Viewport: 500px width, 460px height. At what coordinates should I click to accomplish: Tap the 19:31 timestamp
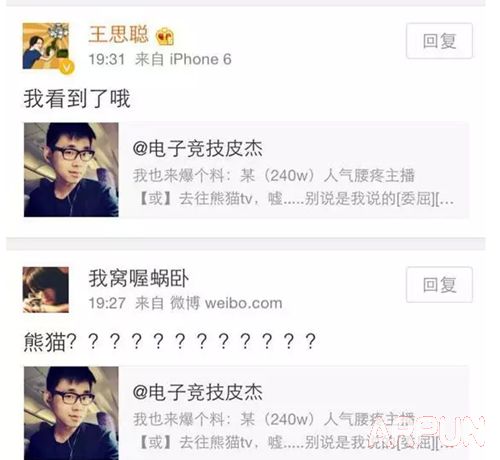pyautogui.click(x=107, y=59)
